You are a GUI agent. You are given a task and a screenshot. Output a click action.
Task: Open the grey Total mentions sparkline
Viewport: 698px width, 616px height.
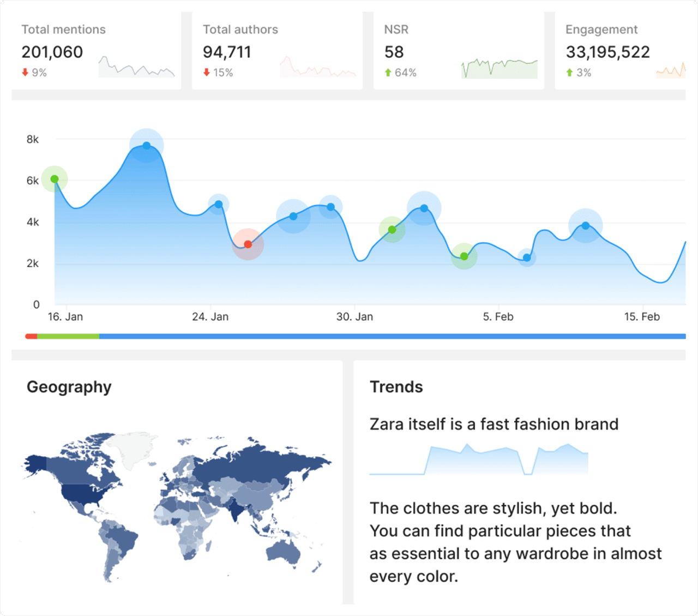pos(136,67)
